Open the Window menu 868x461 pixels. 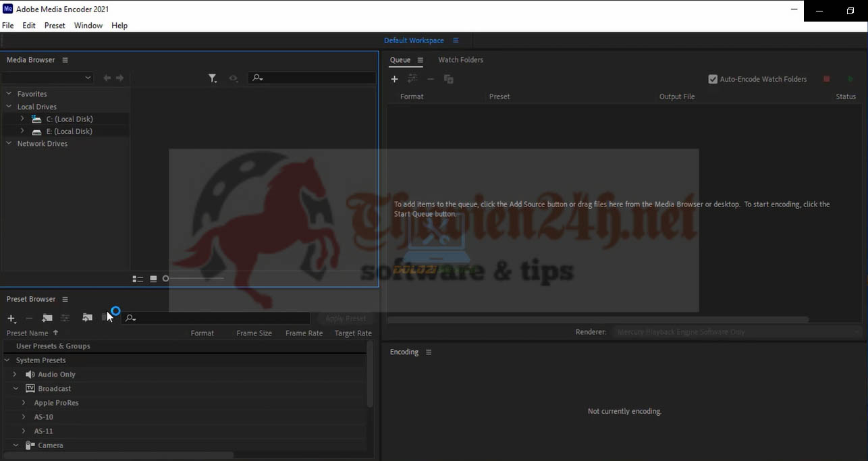point(88,26)
